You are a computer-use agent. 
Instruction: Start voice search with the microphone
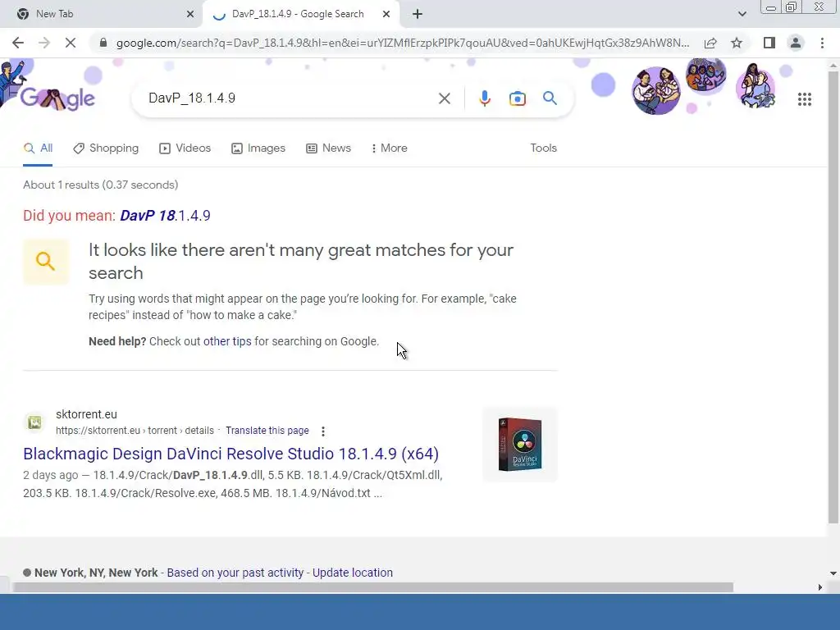484,98
